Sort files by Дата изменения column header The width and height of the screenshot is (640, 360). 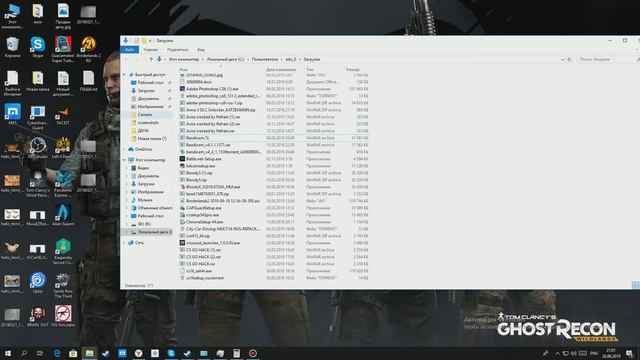pyautogui.click(x=281, y=70)
